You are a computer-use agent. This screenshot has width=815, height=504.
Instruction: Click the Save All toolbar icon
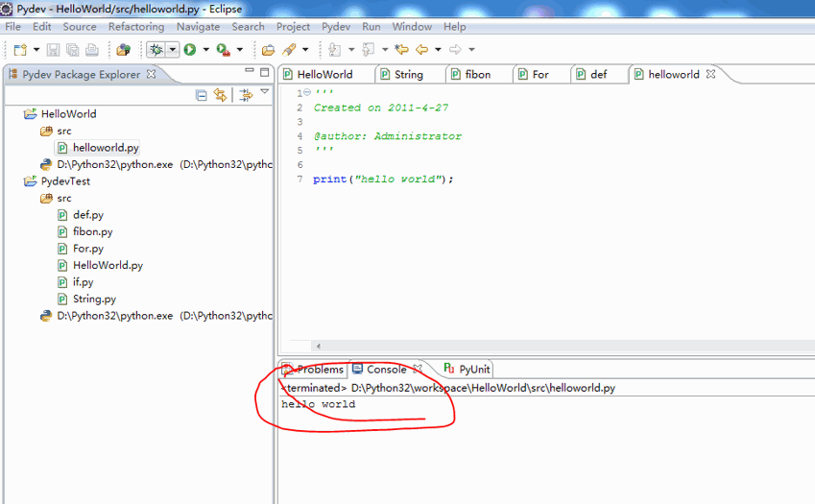(73, 50)
